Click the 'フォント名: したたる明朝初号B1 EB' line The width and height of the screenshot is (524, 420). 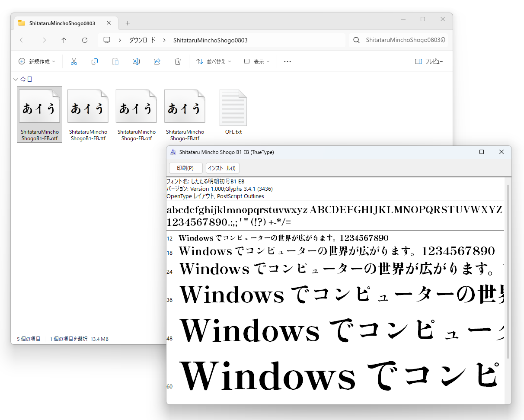(205, 182)
